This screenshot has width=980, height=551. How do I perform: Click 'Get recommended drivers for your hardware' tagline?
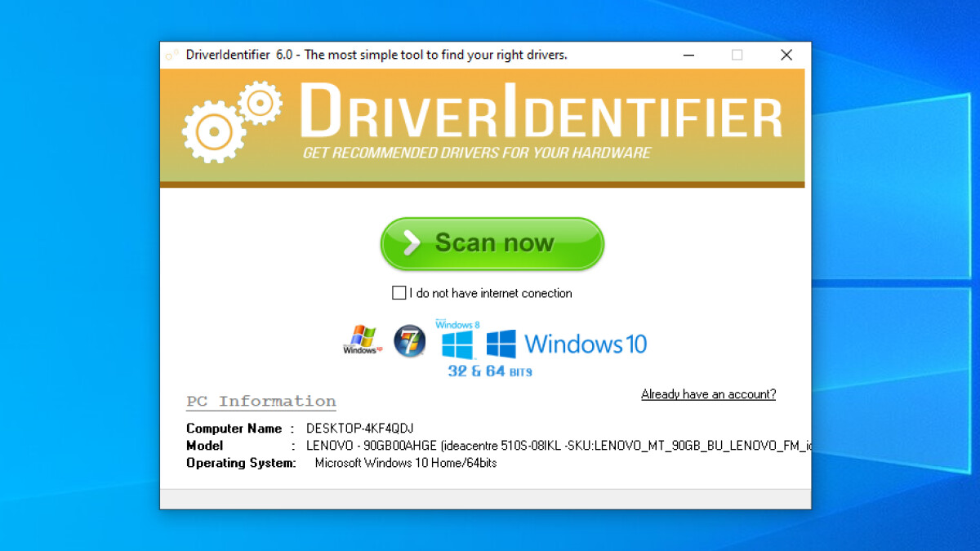[477, 153]
